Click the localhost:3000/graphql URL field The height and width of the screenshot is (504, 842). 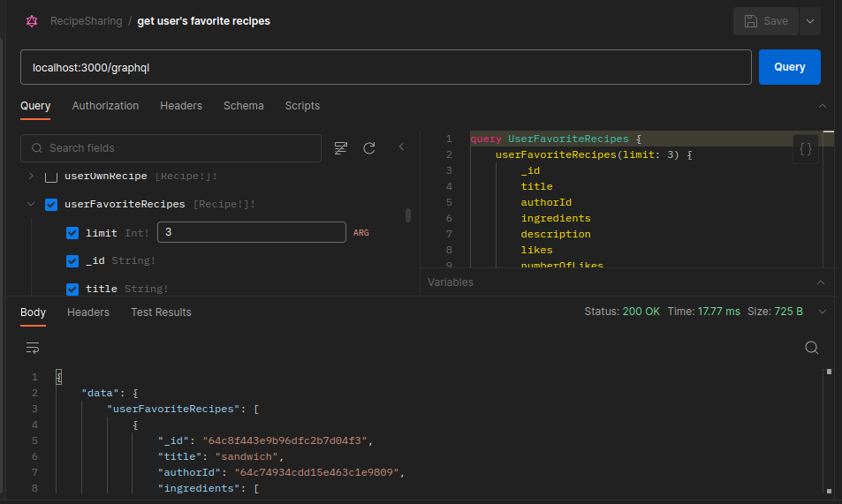pyautogui.click(x=385, y=67)
